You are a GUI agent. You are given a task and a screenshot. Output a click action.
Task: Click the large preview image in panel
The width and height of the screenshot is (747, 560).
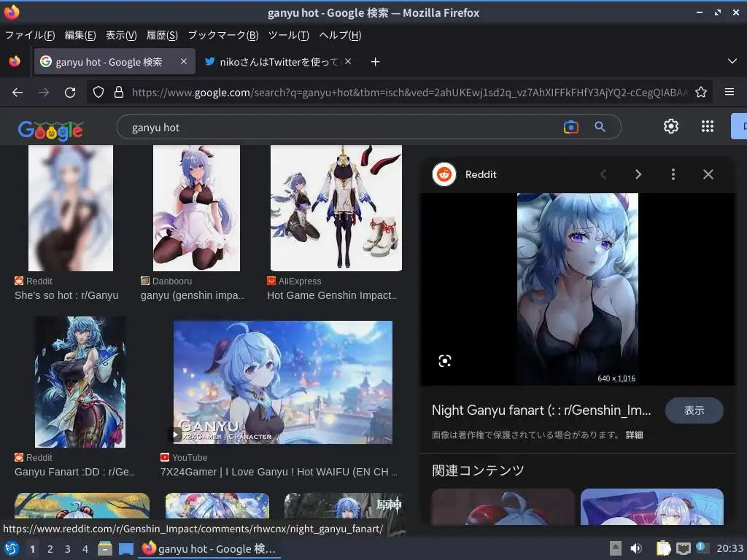(578, 289)
